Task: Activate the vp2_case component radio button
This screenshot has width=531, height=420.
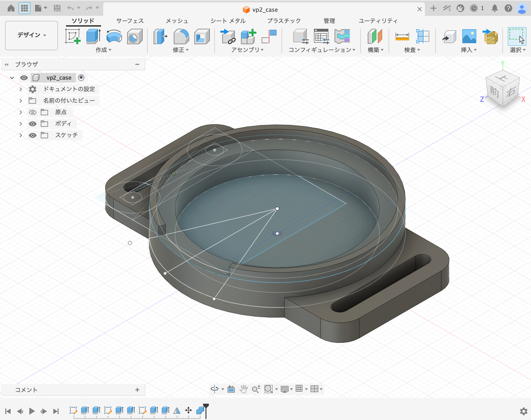Action: point(81,78)
